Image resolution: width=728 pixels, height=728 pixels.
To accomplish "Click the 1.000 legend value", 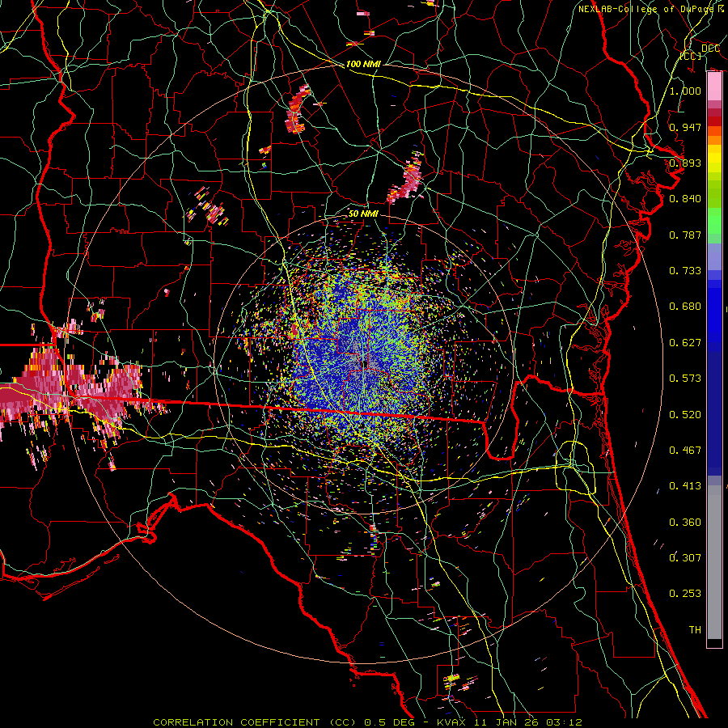I will (x=685, y=91).
